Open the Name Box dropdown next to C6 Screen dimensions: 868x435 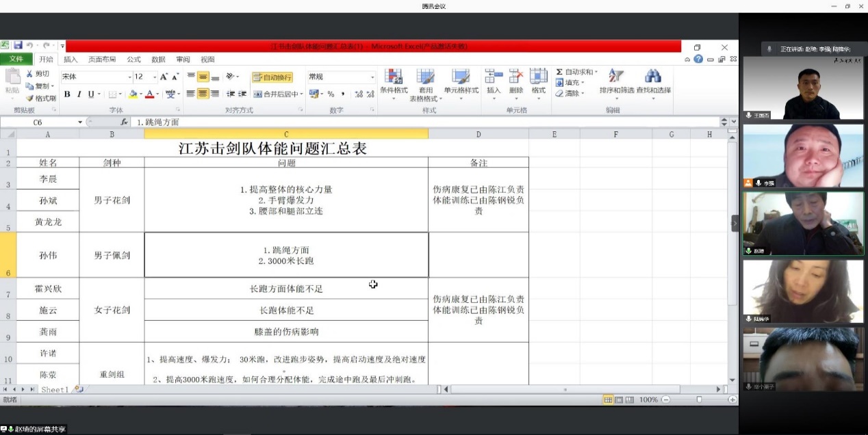click(80, 122)
